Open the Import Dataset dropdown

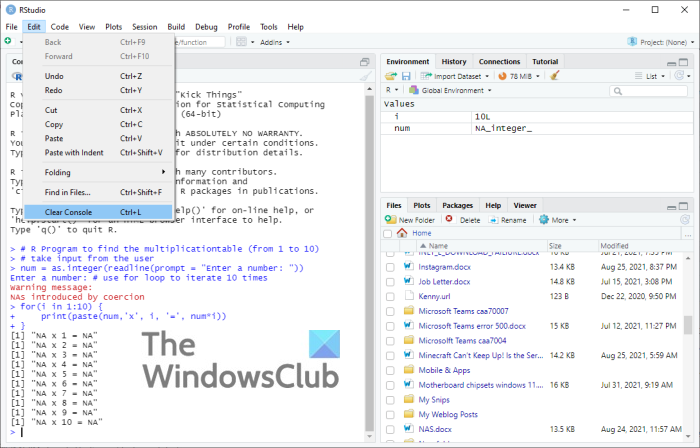pos(455,76)
